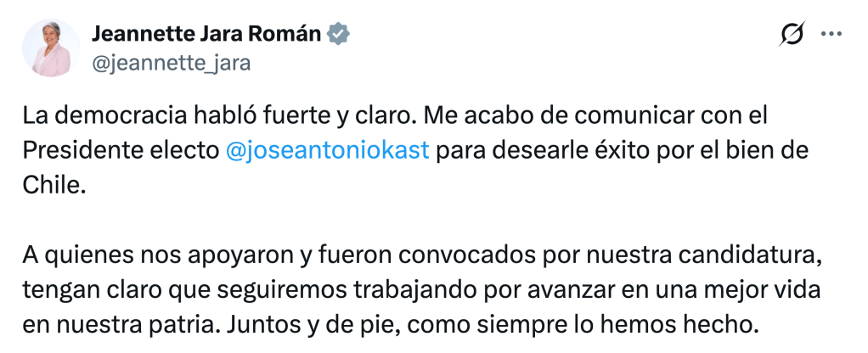Click the phrase "Presidente electo"
The image size is (868, 353).
coord(120,150)
